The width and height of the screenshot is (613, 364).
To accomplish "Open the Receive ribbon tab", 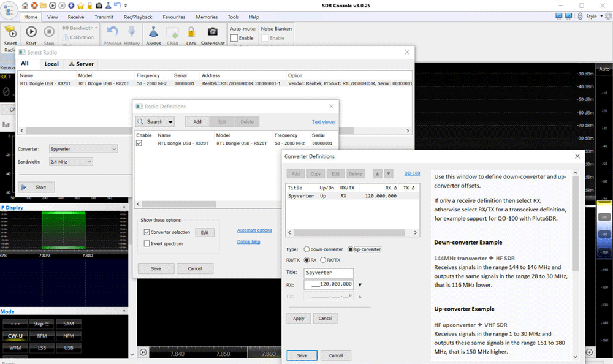I will point(76,17).
